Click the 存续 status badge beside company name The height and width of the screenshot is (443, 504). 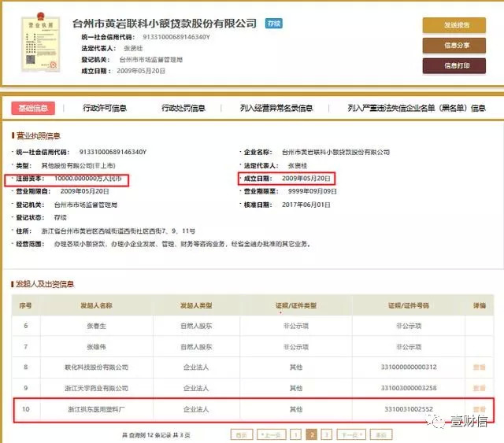coord(274,24)
